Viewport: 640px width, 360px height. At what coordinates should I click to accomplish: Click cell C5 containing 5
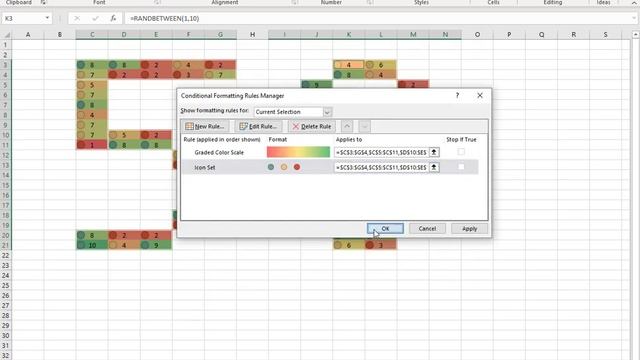pos(92,85)
